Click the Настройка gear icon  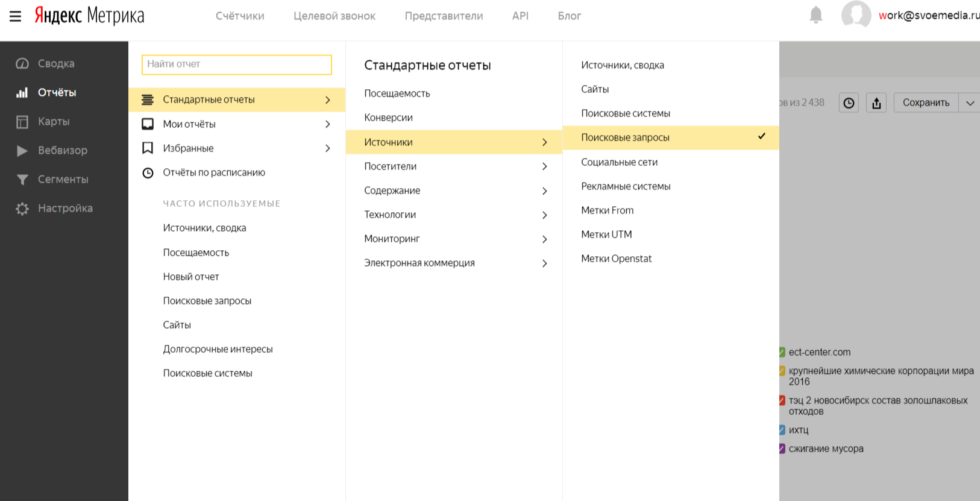pos(22,209)
